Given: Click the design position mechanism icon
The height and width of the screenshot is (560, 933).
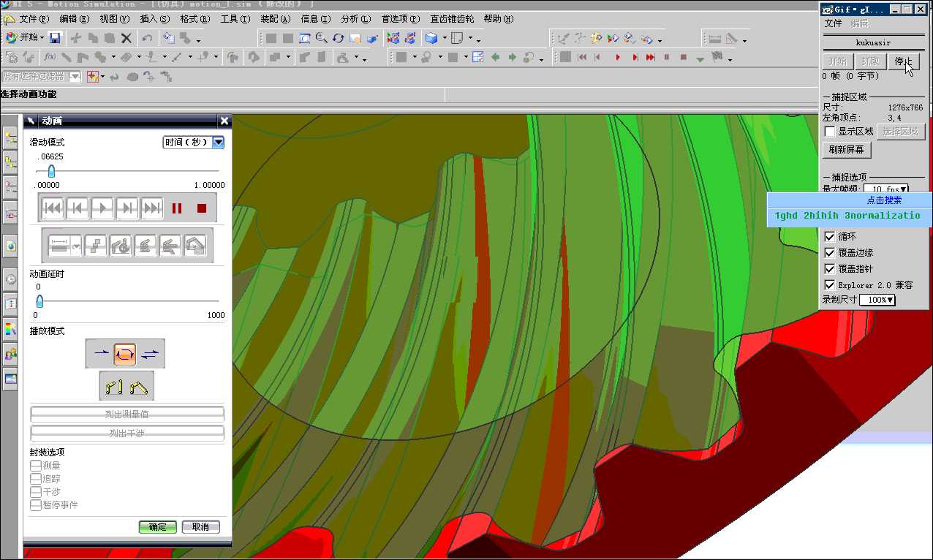Looking at the screenshot, I should pos(113,386).
